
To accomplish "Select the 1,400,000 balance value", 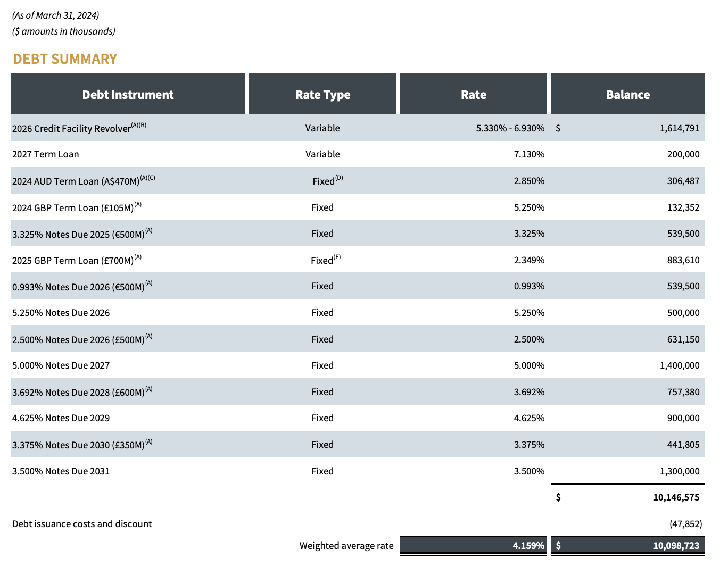I will pyautogui.click(x=679, y=365).
